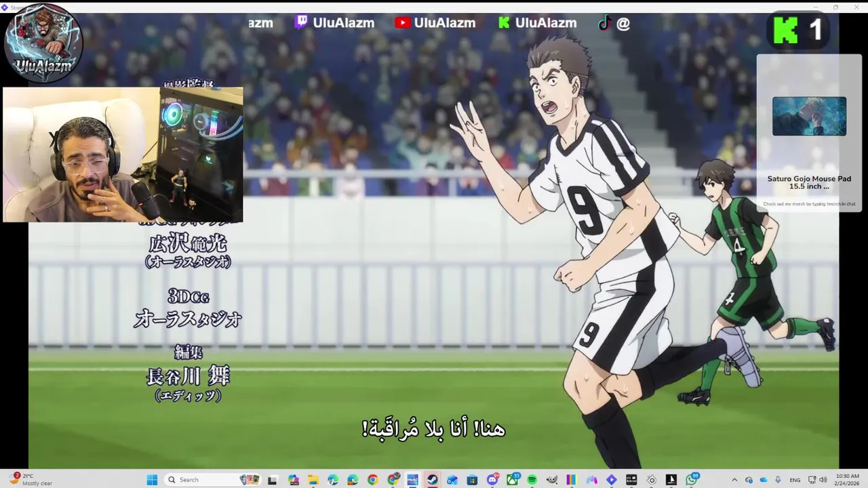The image size is (868, 488).
Task: Click the taskbar Search box
Action: coord(213,480)
